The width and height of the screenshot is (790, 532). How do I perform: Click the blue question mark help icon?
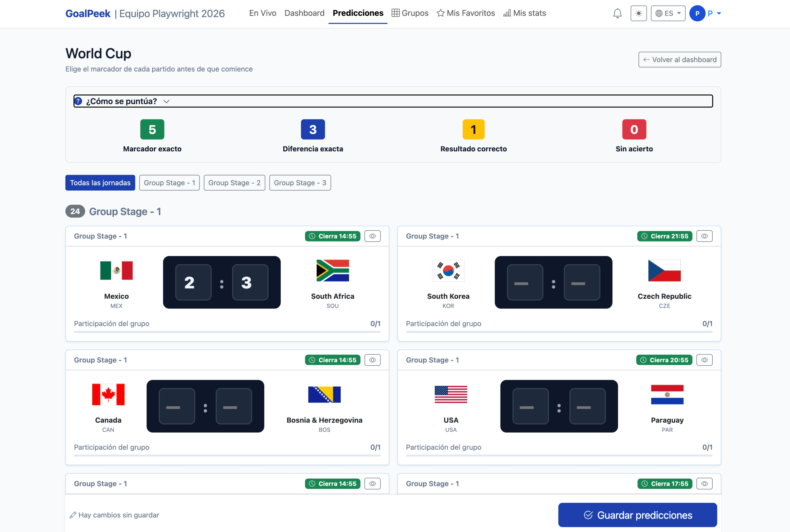(78, 101)
